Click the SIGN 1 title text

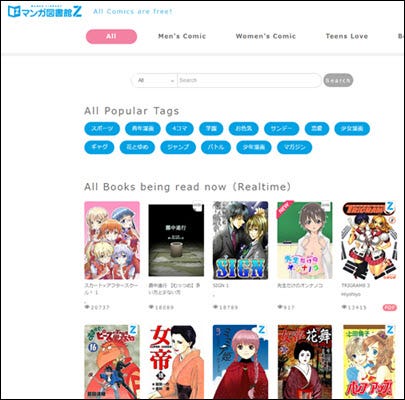coord(220,286)
